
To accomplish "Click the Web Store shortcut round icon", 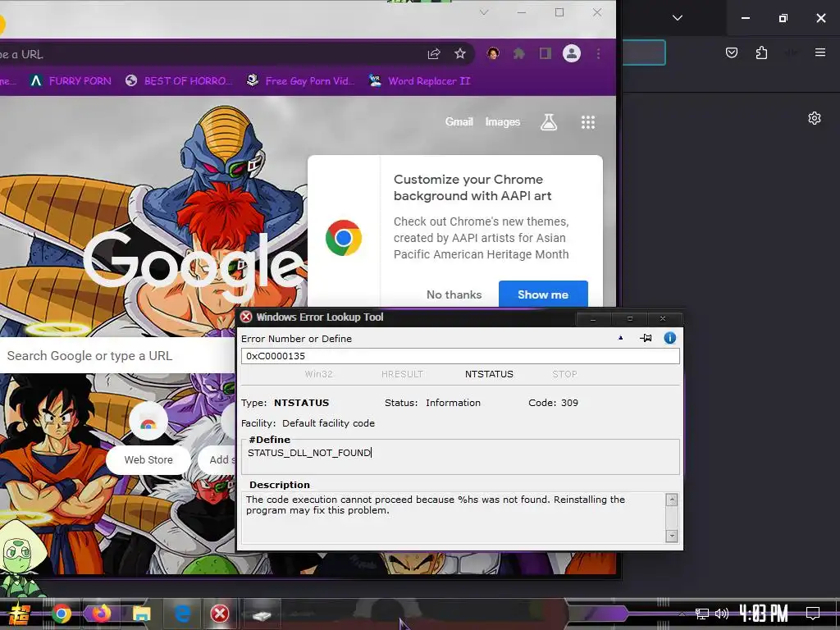I will [148, 421].
